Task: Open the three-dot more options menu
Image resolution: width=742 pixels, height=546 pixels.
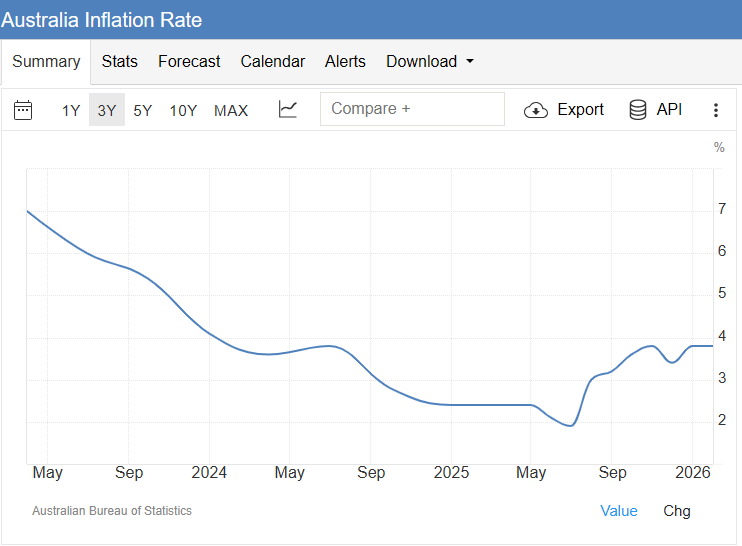Action: (x=716, y=110)
